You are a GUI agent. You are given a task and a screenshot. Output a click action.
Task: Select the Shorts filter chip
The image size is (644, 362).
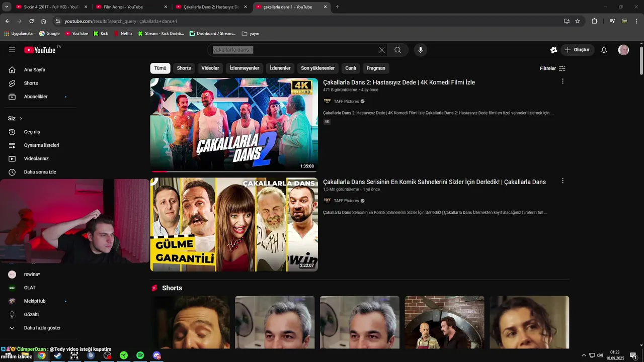pos(184,68)
